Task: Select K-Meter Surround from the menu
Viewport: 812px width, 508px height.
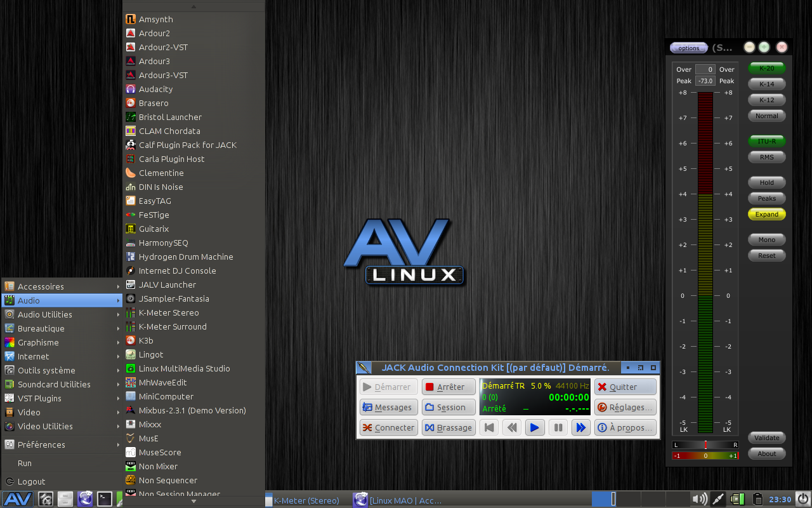Action: [x=193, y=326]
